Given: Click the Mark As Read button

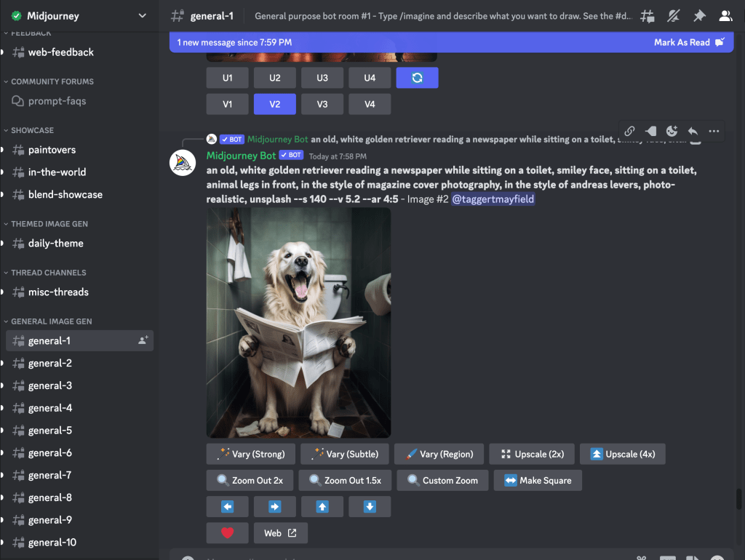Looking at the screenshot, I should click(x=688, y=42).
